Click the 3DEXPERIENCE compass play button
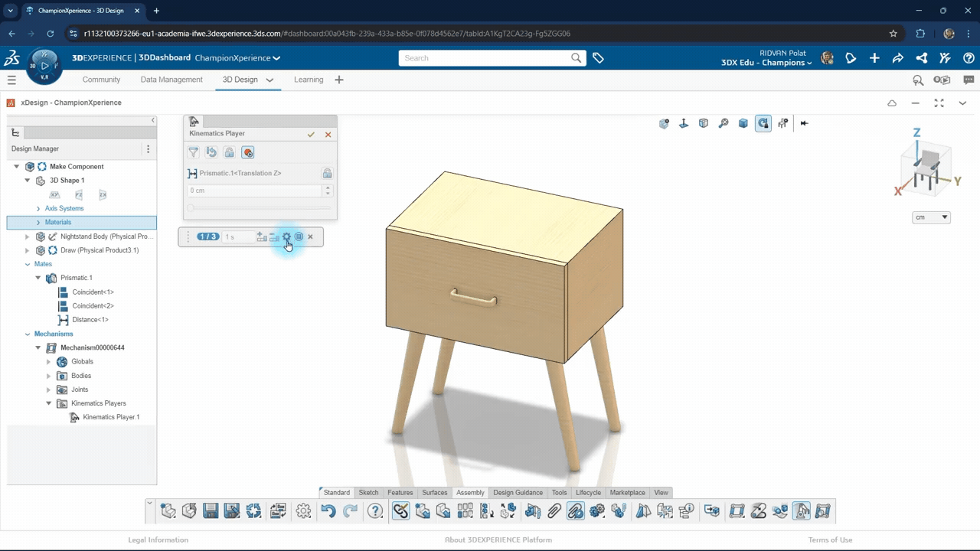Image resolution: width=980 pixels, height=551 pixels. (x=44, y=66)
